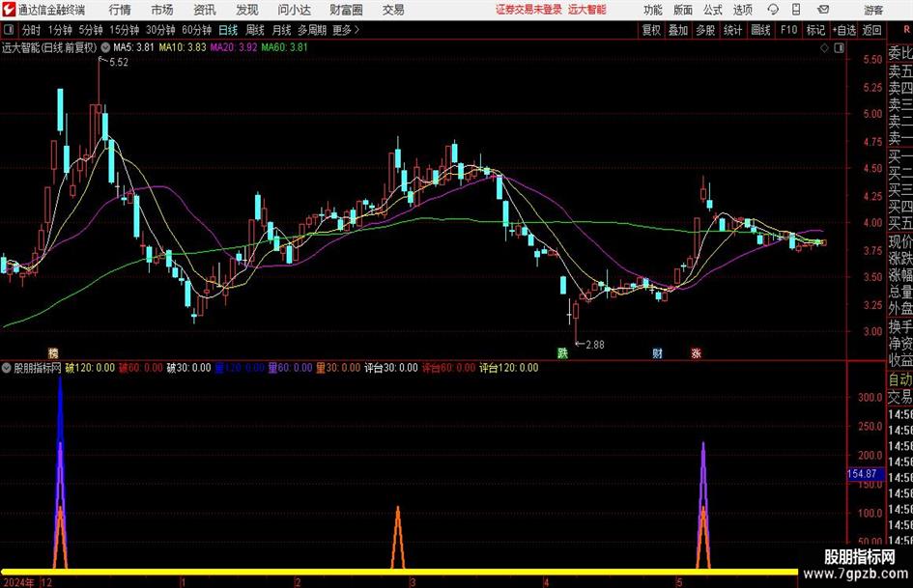913x588 pixels.
Task: Click the blue 财 marker icon
Action: click(657, 352)
